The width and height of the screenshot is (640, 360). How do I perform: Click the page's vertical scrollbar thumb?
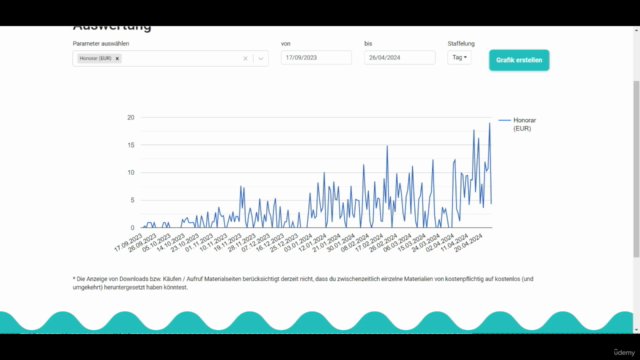(x=636, y=169)
